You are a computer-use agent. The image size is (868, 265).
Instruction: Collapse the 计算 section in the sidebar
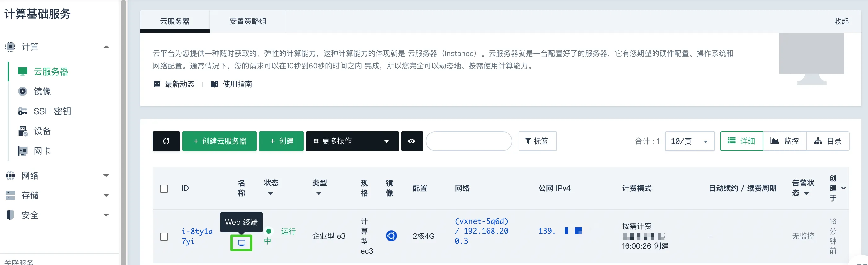[x=106, y=46]
